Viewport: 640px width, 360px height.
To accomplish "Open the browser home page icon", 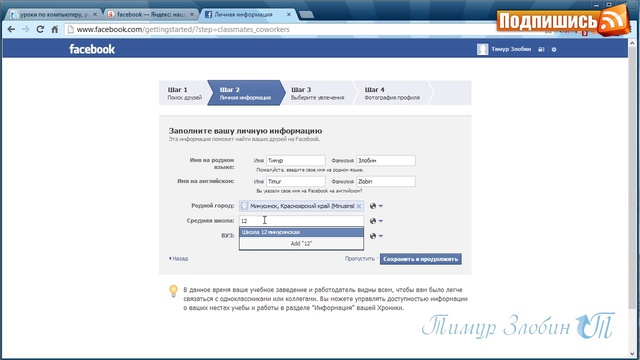I will (55, 29).
